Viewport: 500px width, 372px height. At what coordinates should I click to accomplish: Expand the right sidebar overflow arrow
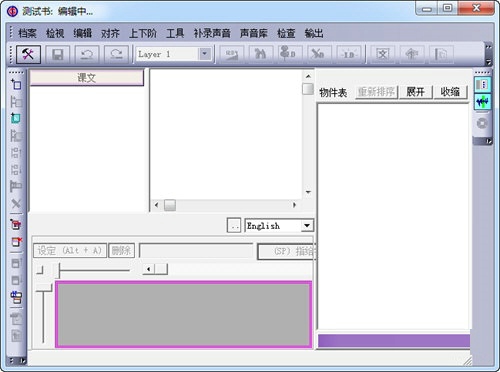click(489, 142)
